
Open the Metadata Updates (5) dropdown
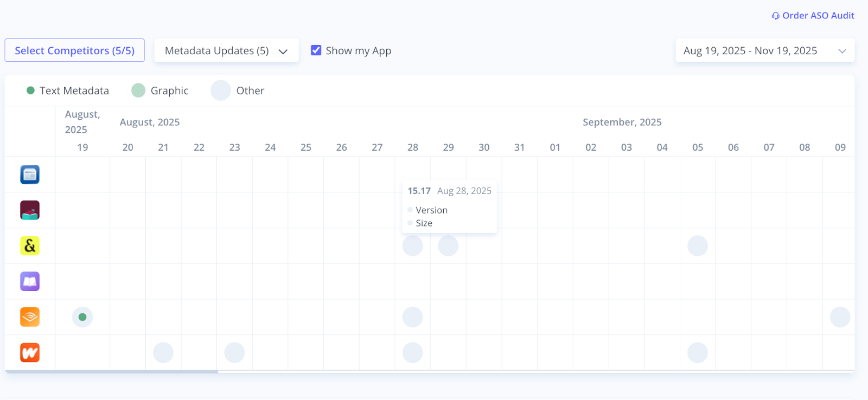point(226,50)
